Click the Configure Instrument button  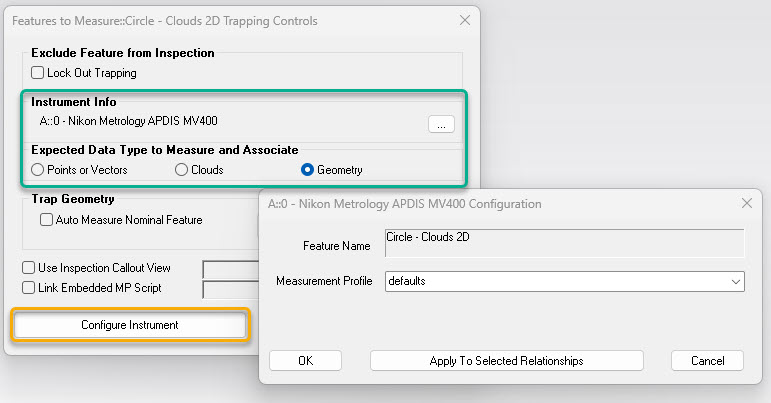pyautogui.click(x=130, y=325)
